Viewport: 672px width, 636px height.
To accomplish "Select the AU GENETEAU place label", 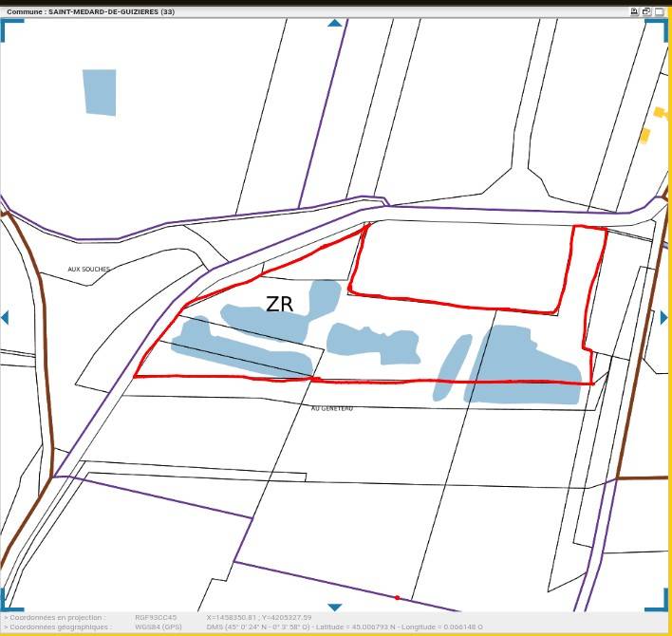I will pos(331,408).
